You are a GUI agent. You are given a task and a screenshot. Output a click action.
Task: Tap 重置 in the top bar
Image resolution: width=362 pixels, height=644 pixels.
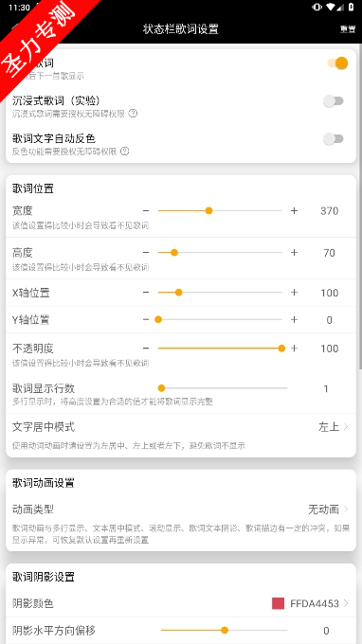[x=348, y=29]
